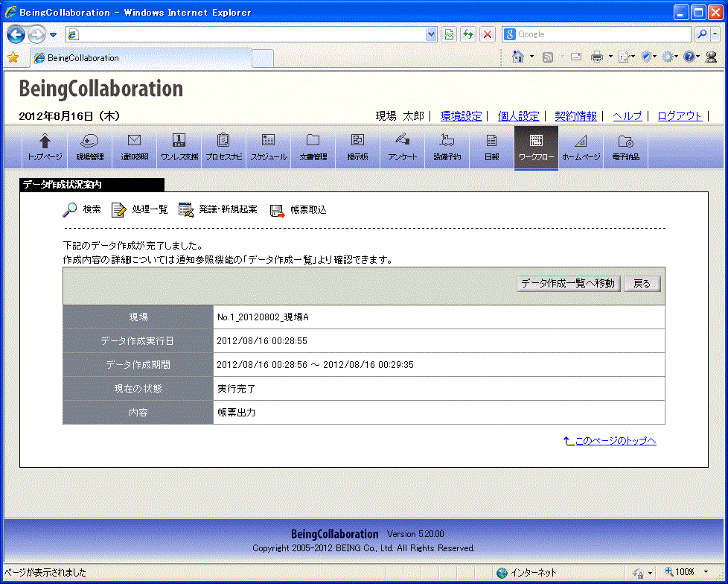Select ワークフロー navigation tab
The image size is (728, 584).
(536, 147)
